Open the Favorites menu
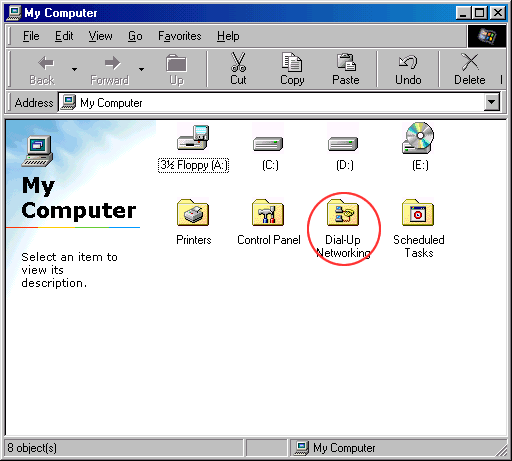The height and width of the screenshot is (461, 512). pos(179,36)
